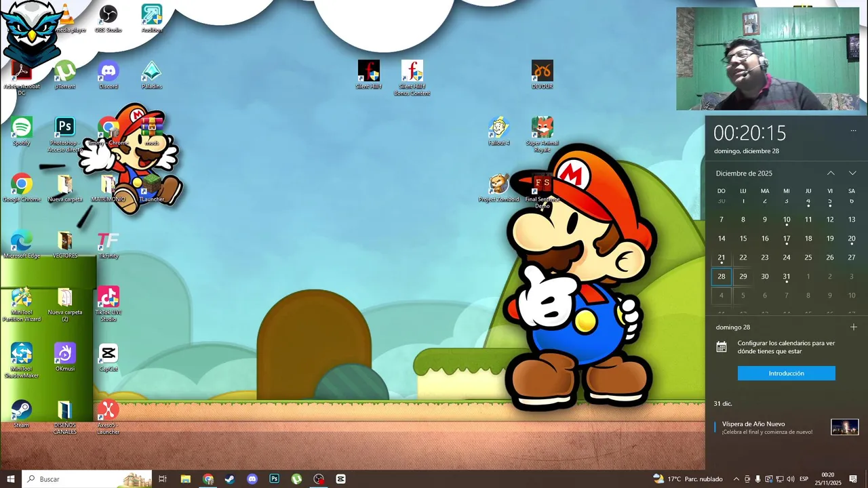Open the Nueva carpeta (2) folder

65,304
